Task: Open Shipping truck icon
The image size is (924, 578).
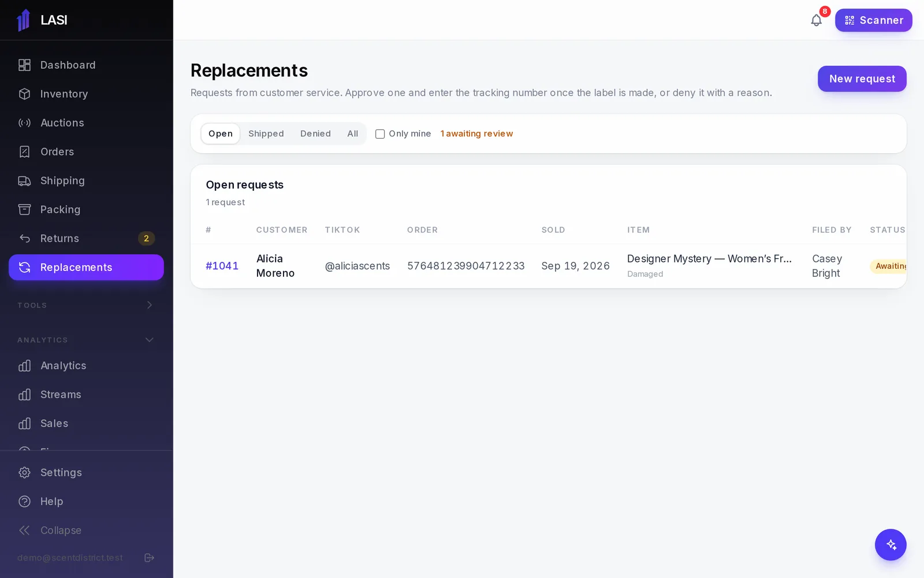Action: coord(24,181)
